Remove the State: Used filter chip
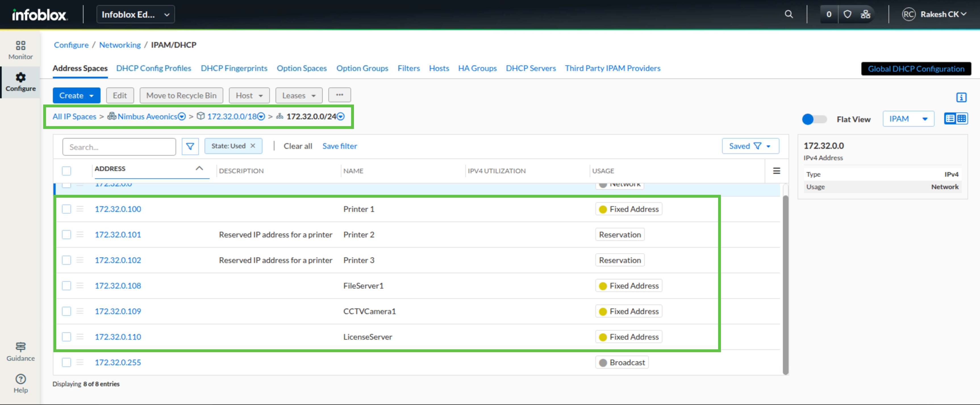 tap(253, 146)
